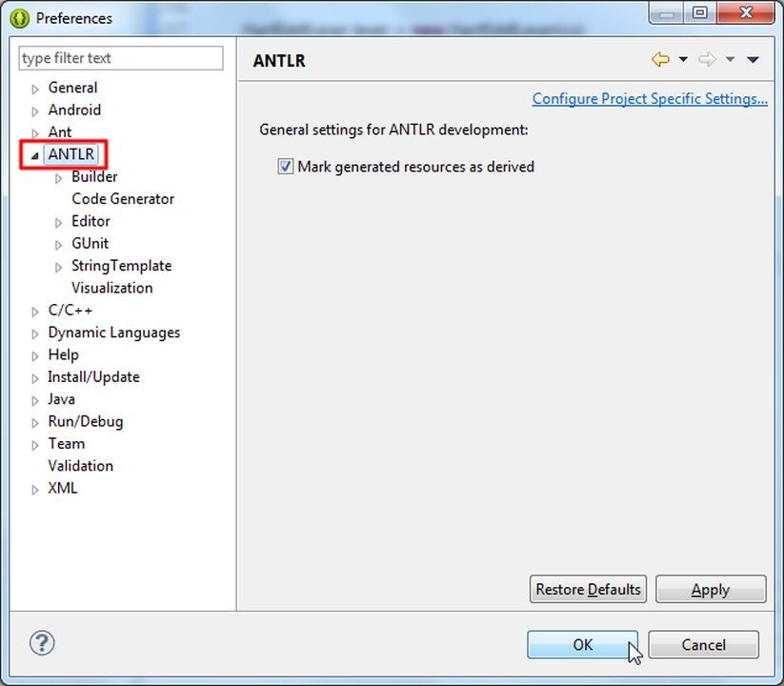Expand the Run/Debug tree node

[35, 422]
